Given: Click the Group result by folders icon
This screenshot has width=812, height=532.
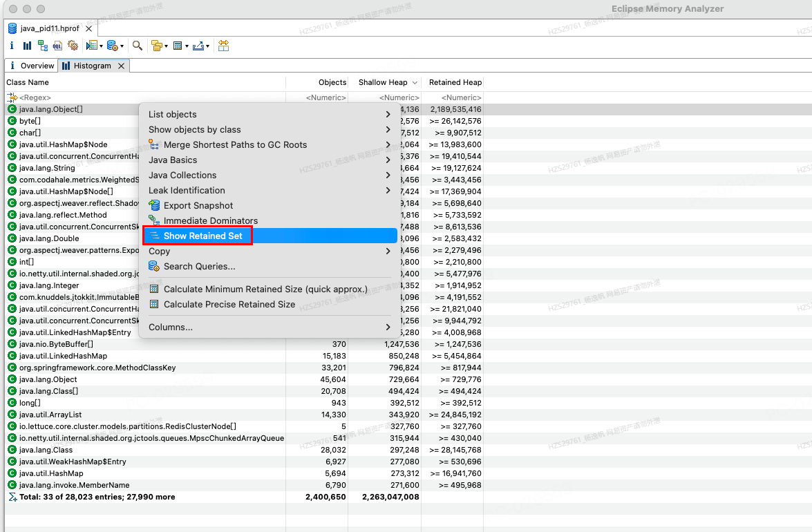Looking at the screenshot, I should tap(156, 46).
